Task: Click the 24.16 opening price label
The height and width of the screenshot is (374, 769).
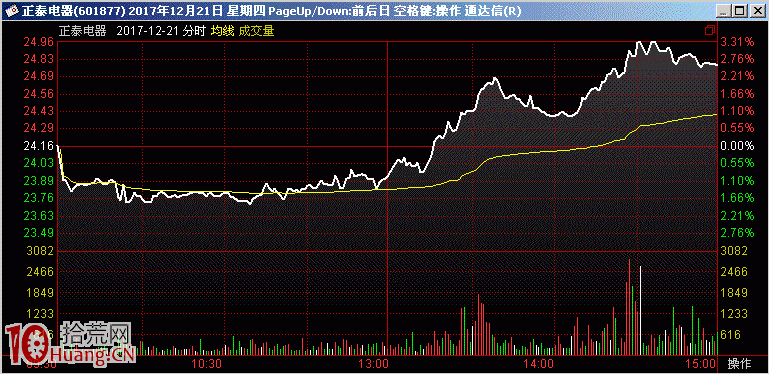Action: pos(40,146)
